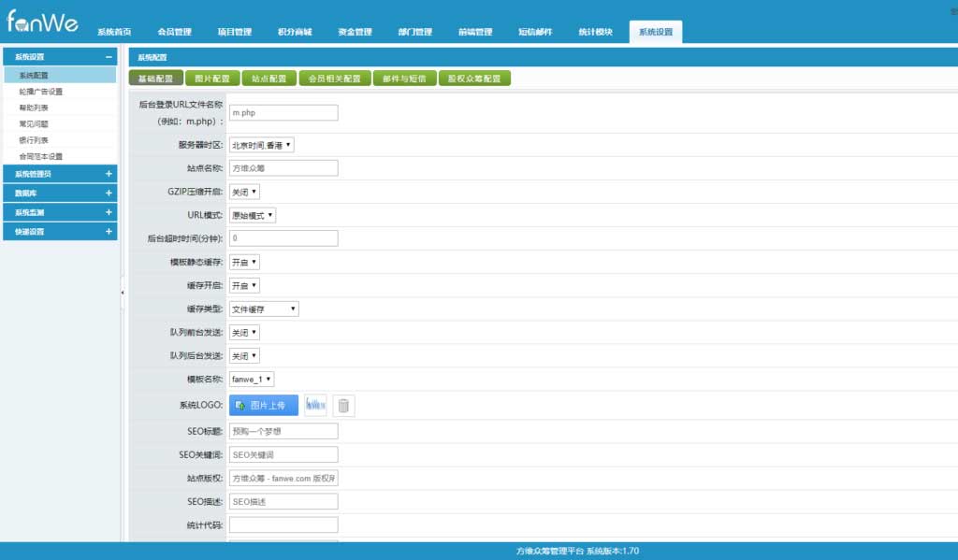Open the URL模式 dropdown
958x560 pixels.
pos(253,216)
